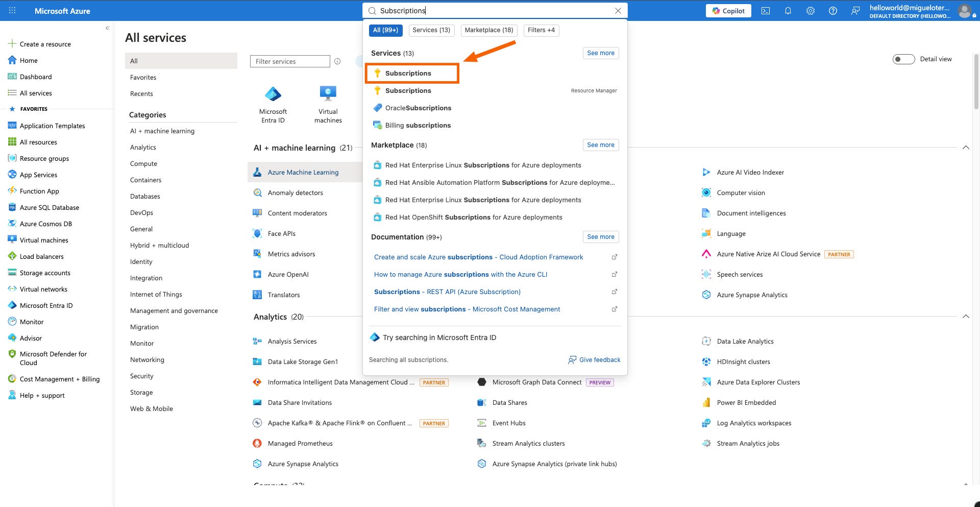This screenshot has width=980, height=507.
Task: Click the Storage accounts sidebar icon
Action: tap(12, 273)
